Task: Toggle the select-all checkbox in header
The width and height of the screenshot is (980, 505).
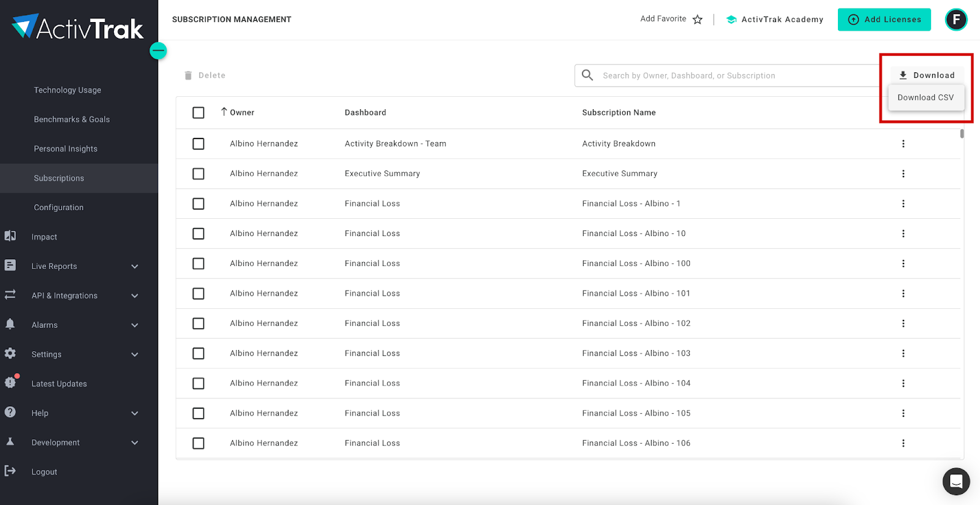Action: coord(198,113)
